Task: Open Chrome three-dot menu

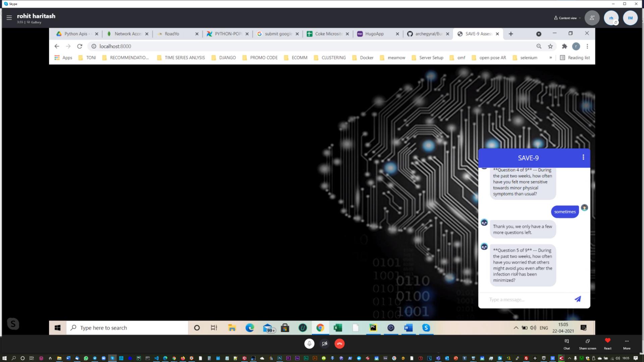Action: point(587,46)
